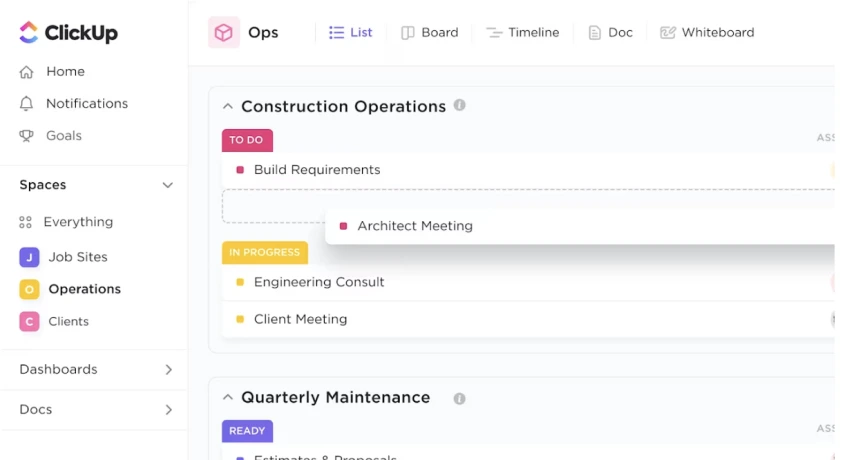
Task: Collapse the Quarterly Maintenance list
Action: click(228, 398)
